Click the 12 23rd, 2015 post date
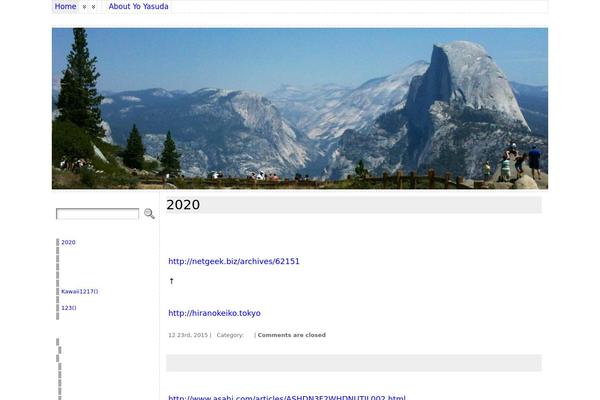The width and height of the screenshot is (600, 400). [x=188, y=335]
